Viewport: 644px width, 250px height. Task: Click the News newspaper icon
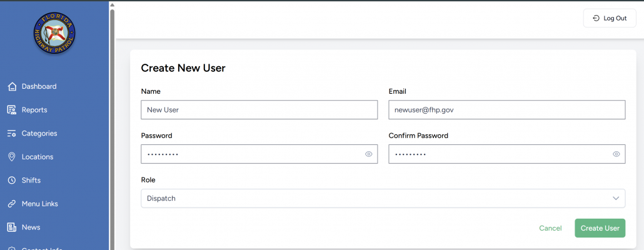(12, 227)
